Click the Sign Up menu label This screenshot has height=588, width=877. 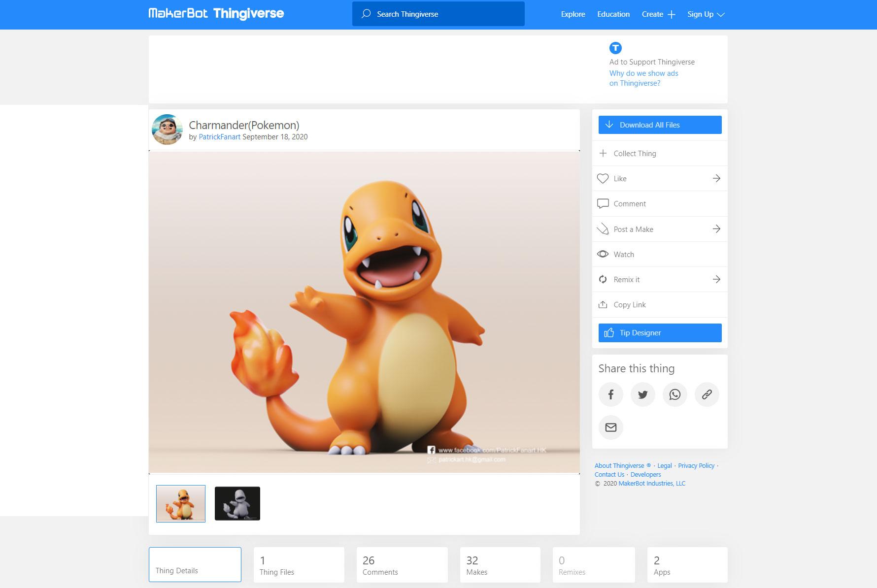(701, 14)
